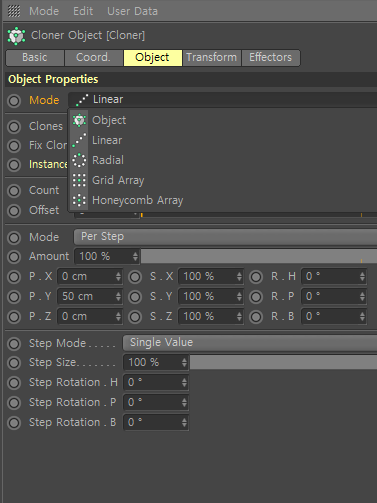377x503 pixels.
Task: Toggle the animation dot next to P . X
Action: click(14, 277)
